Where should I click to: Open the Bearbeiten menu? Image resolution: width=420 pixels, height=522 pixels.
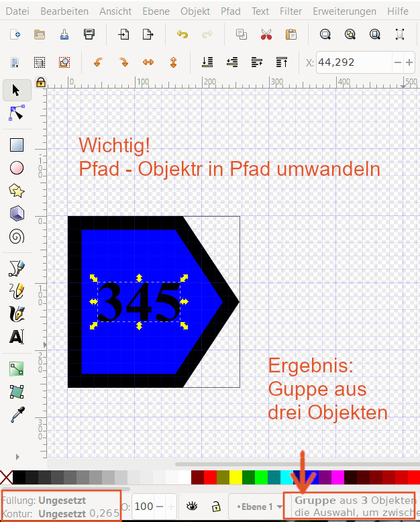tap(64, 11)
